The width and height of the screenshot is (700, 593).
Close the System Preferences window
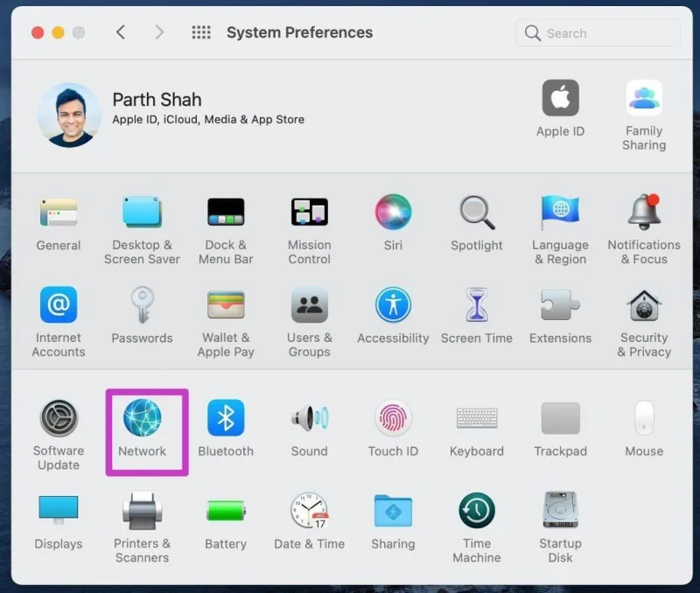[38, 32]
